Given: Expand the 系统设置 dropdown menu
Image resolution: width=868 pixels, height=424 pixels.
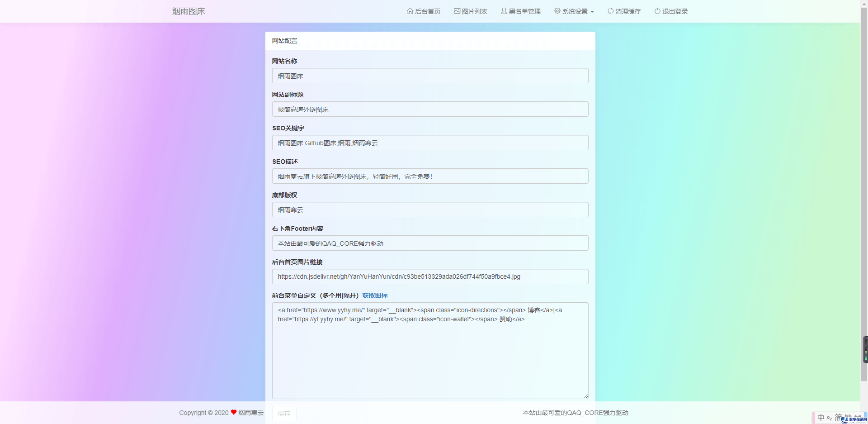Looking at the screenshot, I should [x=574, y=11].
